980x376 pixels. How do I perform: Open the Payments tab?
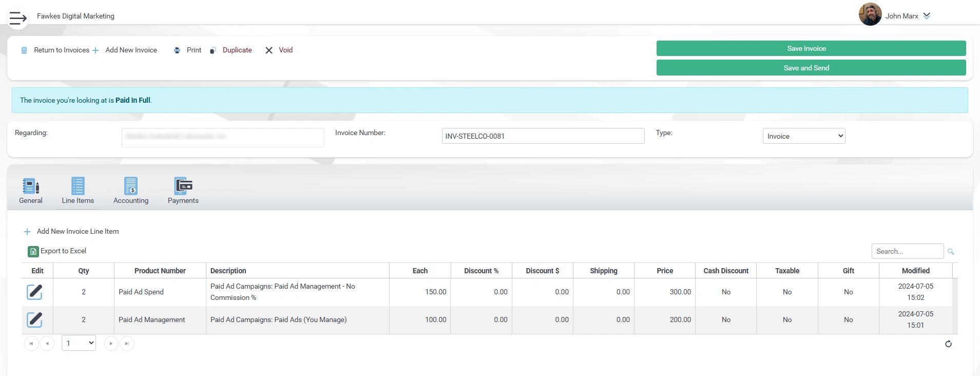(183, 191)
